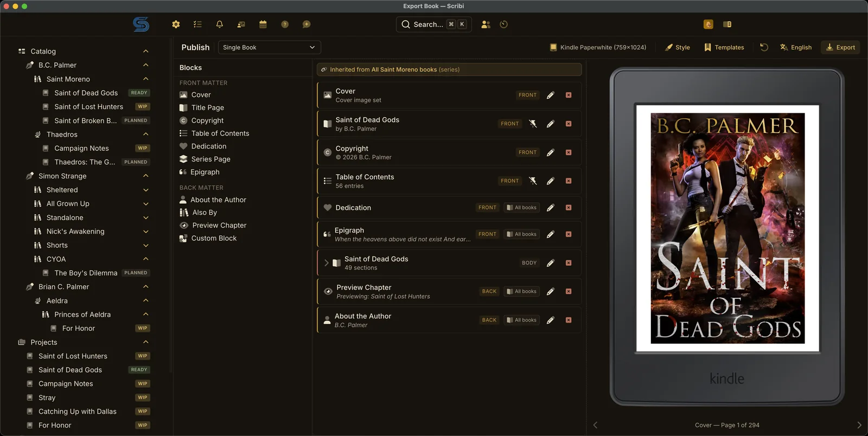Expand the All Grown Up series
Viewport: 868px width, 436px height.
click(145, 204)
